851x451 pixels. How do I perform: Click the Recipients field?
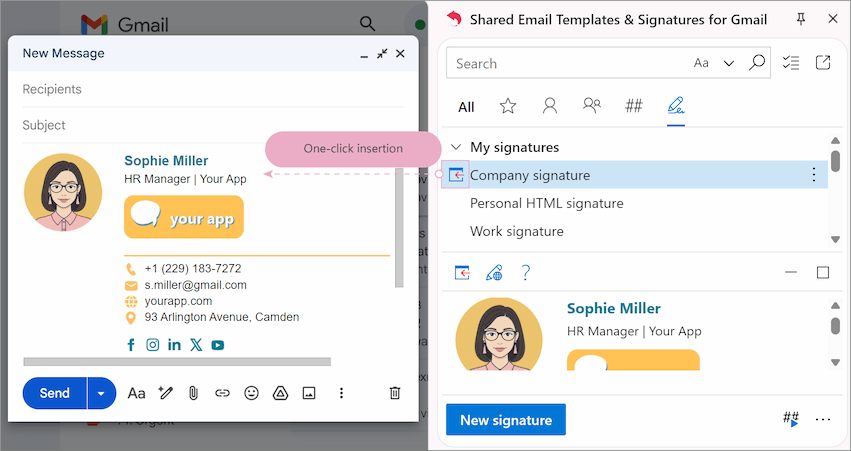213,89
